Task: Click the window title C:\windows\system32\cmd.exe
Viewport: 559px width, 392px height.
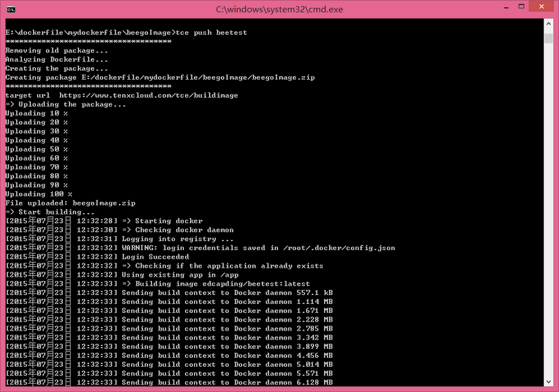Action: [279, 9]
